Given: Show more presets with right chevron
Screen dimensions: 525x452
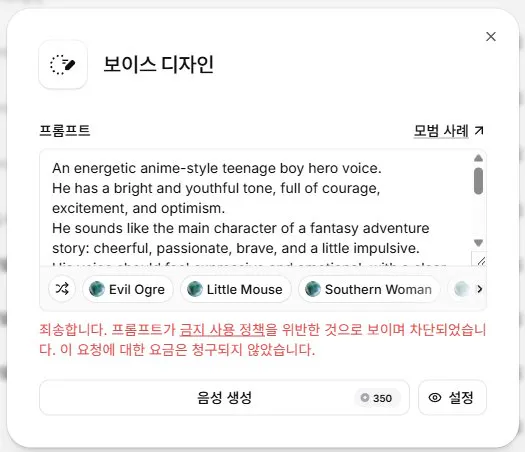Looking at the screenshot, I should tap(479, 289).
